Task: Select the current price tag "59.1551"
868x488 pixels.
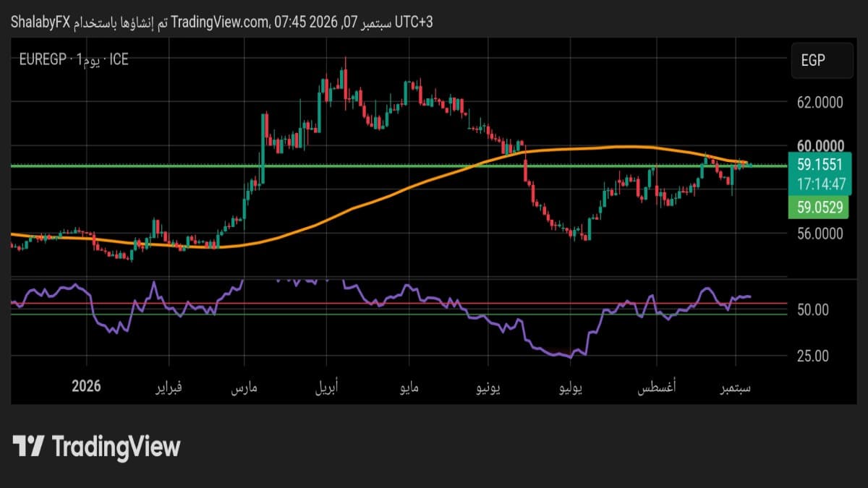Action: point(819,165)
